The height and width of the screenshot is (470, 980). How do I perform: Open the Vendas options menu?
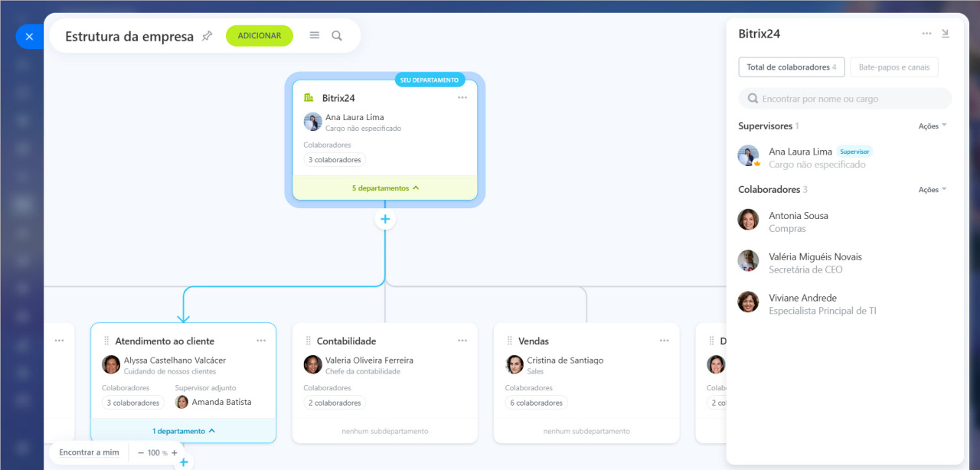(665, 341)
